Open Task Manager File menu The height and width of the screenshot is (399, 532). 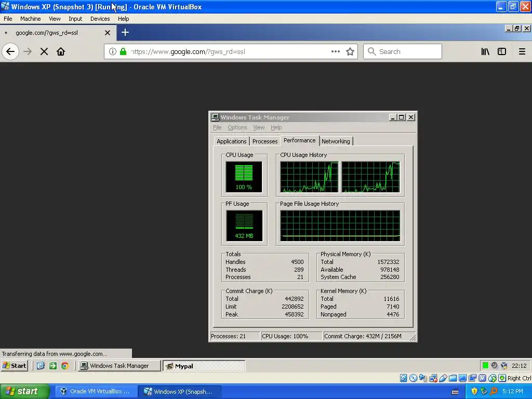pos(217,127)
